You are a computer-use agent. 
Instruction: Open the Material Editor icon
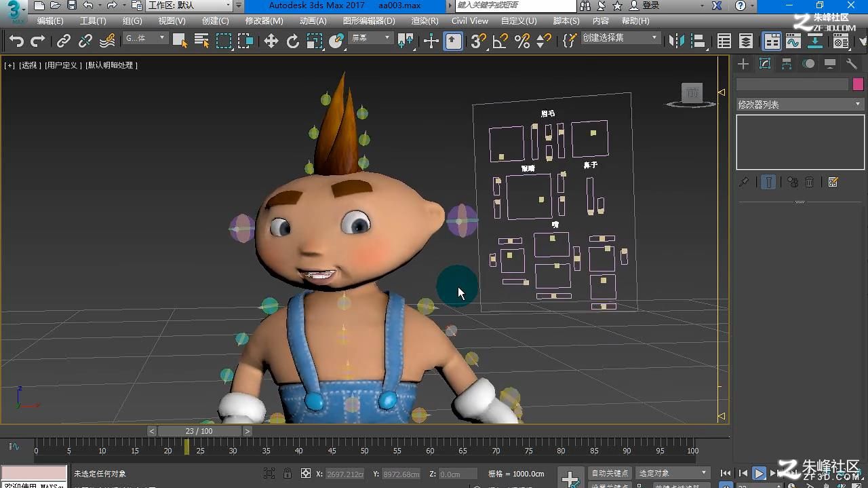pos(842,41)
